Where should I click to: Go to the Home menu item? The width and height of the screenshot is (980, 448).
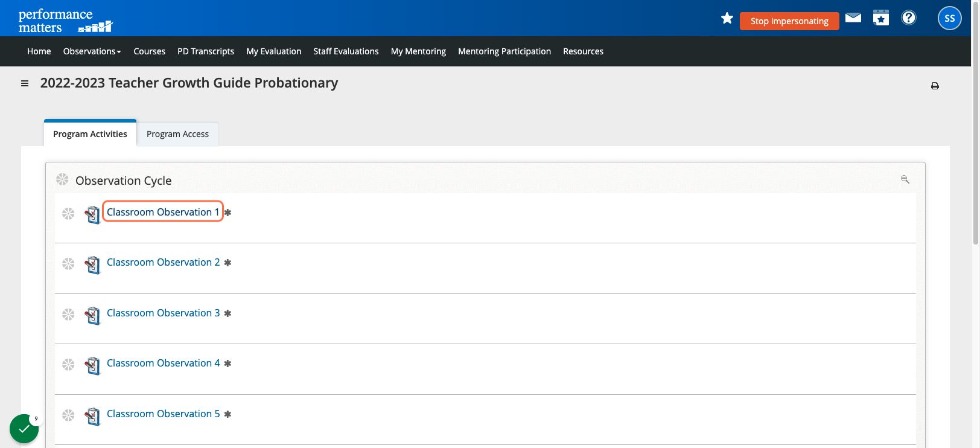coord(39,51)
